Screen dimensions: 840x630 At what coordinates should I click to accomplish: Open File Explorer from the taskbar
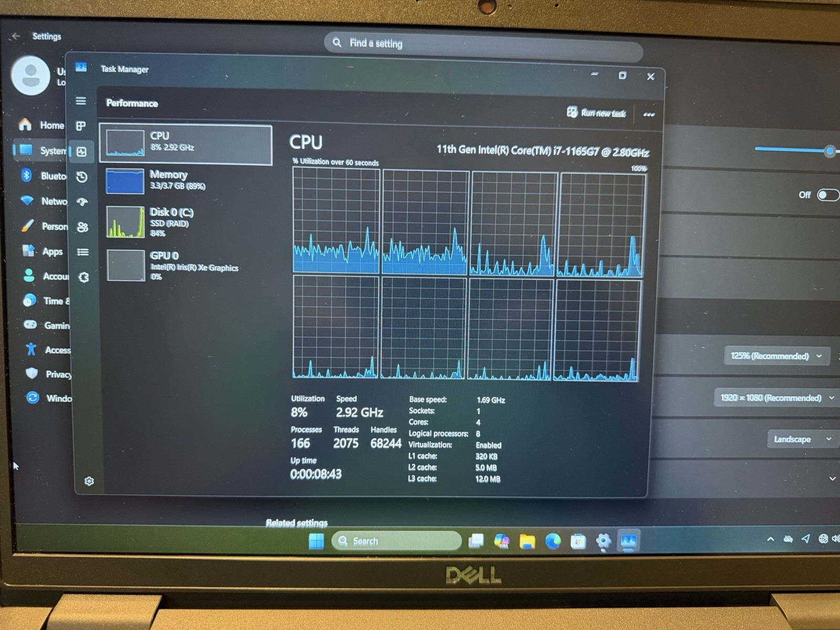click(527, 541)
